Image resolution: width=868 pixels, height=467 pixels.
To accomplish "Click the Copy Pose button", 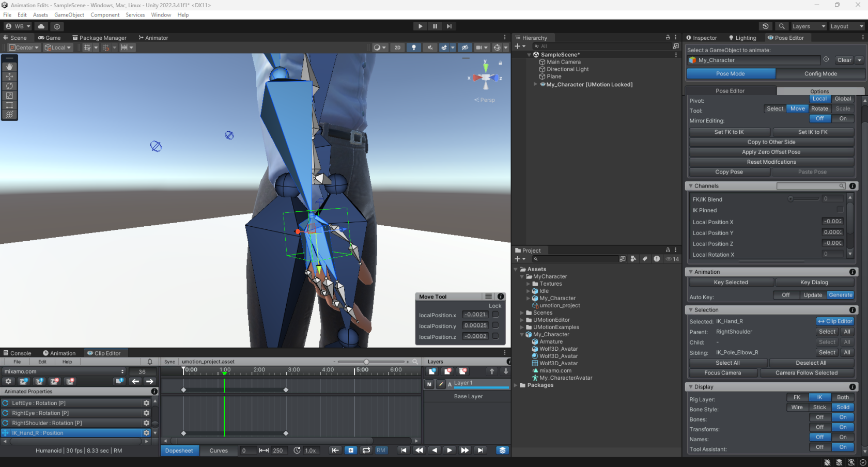I will coord(729,172).
